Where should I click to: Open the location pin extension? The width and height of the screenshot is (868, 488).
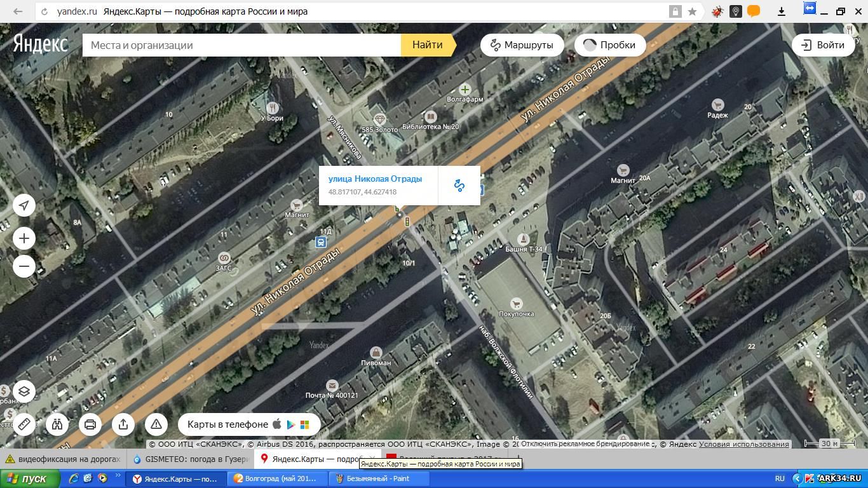click(x=736, y=11)
